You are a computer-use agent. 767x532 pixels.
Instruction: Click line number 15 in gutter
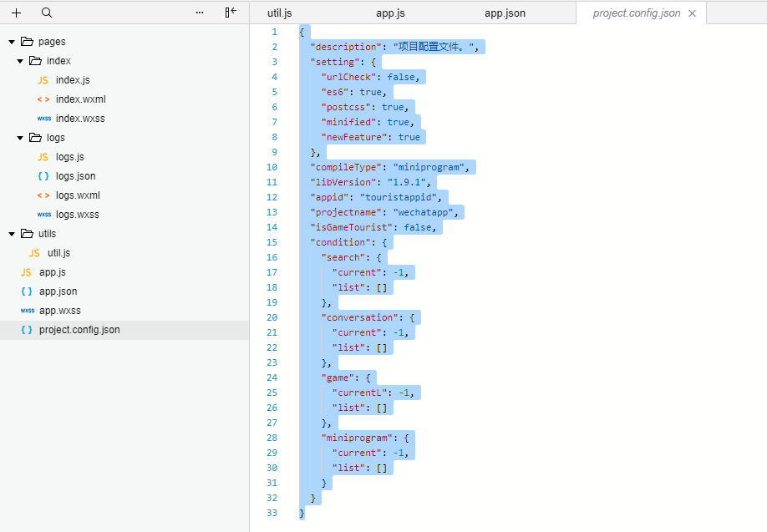click(x=272, y=242)
